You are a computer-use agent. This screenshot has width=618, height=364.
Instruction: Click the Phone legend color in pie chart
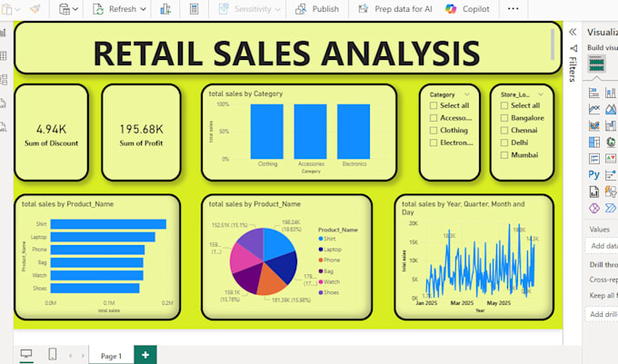pos(321,261)
